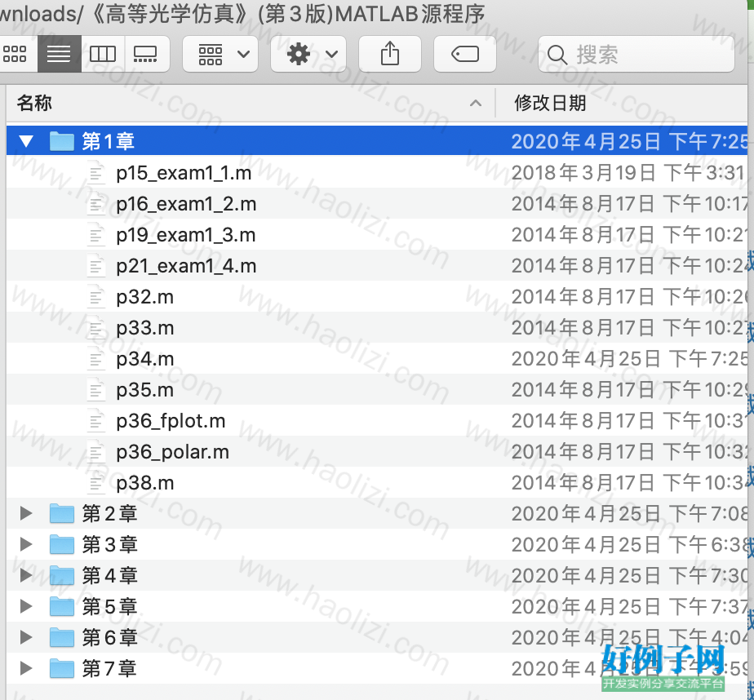Click the p19_exam1_3.m file icon
The width and height of the screenshot is (754, 700).
pos(95,235)
